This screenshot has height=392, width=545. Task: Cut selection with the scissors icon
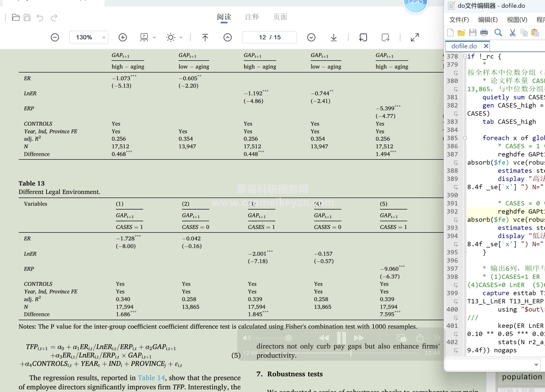pyautogui.click(x=512, y=32)
